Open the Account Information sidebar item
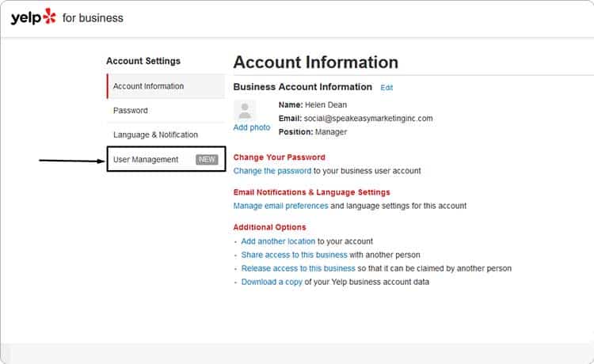This screenshot has width=594, height=364. pyautogui.click(x=166, y=86)
